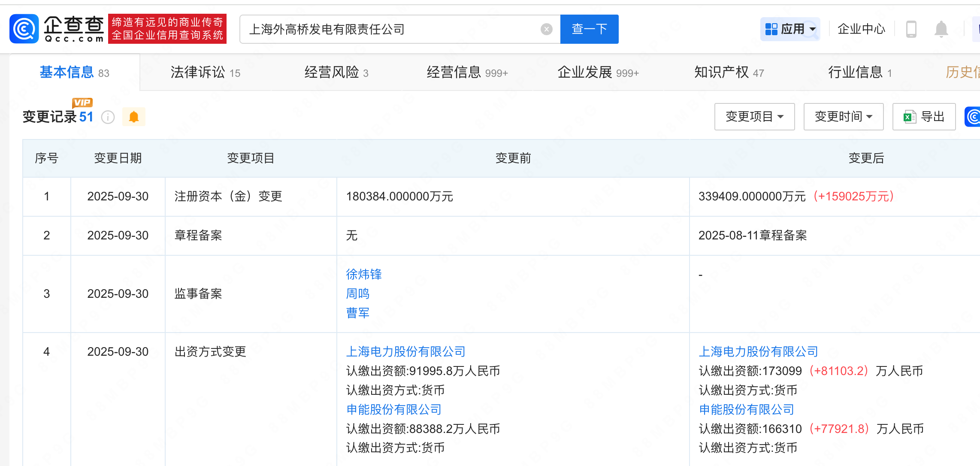The width and height of the screenshot is (980, 466).
Task: Toggle the orange change-alert bell
Action: (x=134, y=117)
